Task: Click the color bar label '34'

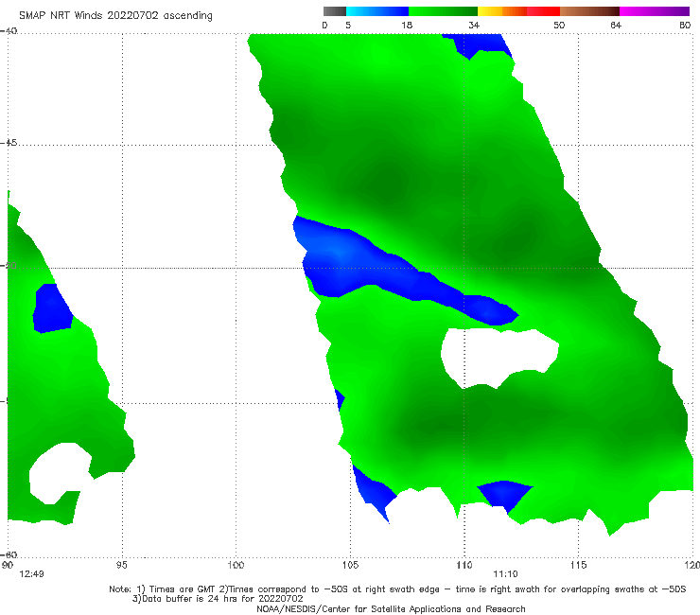Action: coord(474,25)
